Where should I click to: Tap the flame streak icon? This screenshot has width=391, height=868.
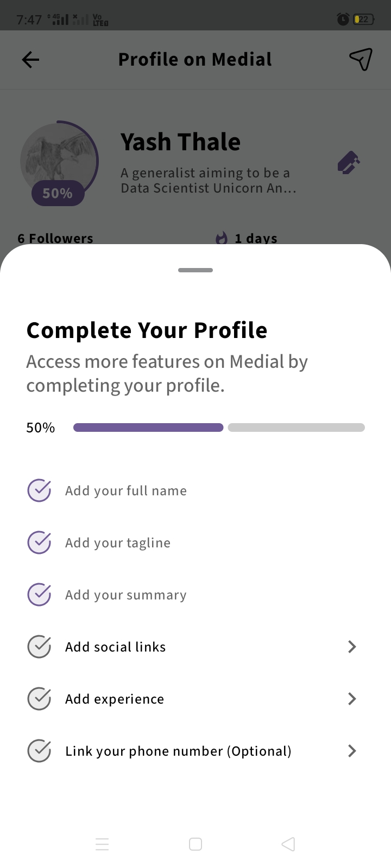222,238
